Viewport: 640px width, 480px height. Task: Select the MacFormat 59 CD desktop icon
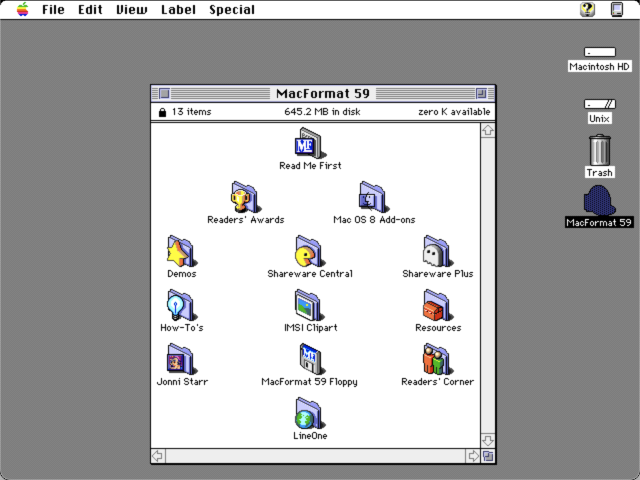pyautogui.click(x=600, y=200)
